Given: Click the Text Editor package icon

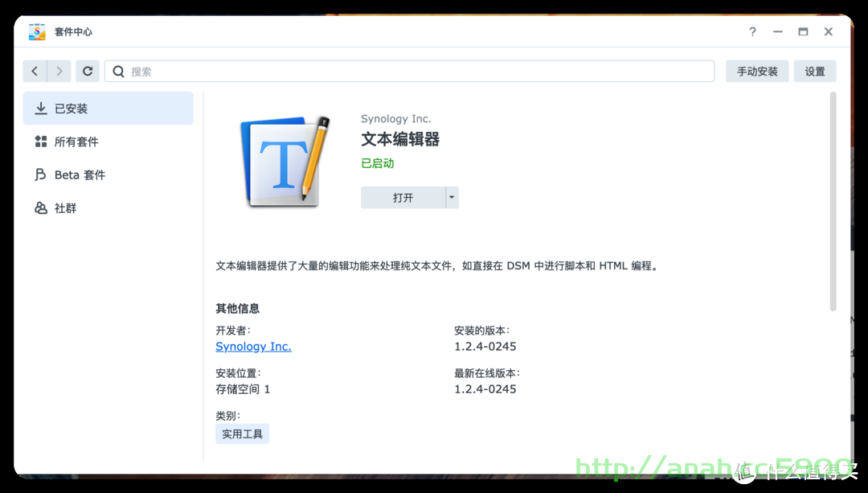Looking at the screenshot, I should (285, 161).
